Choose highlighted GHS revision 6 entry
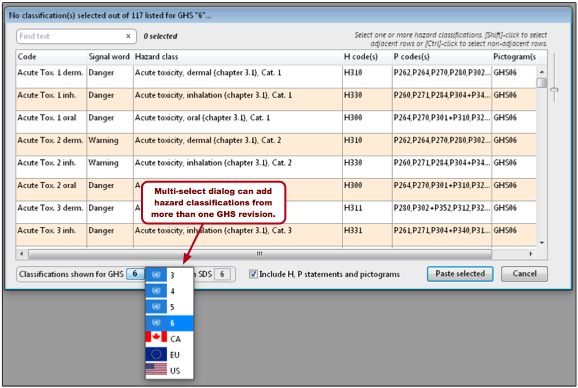Screen dimensions: 578x388 coord(169,323)
